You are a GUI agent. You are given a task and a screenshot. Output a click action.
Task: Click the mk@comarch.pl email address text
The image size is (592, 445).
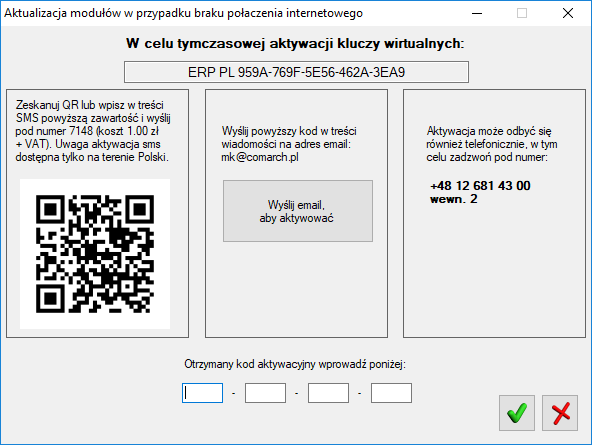(x=260, y=157)
